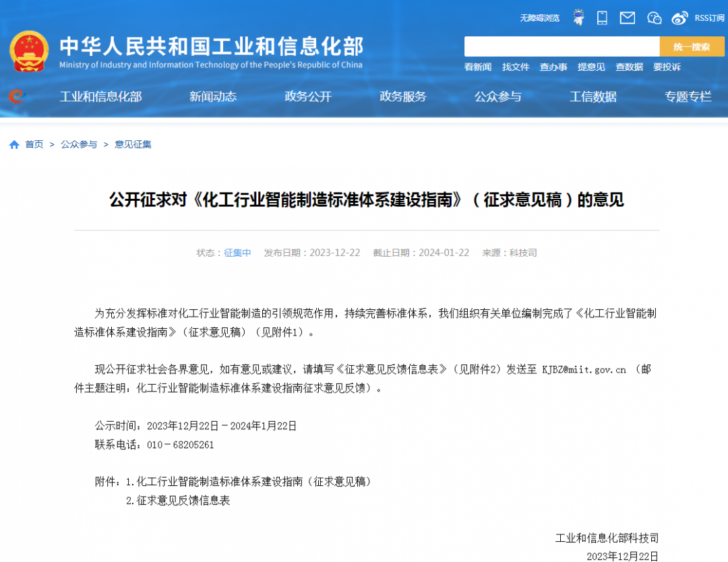Open the WeChat icon
This screenshot has width=728, height=562.
[x=654, y=18]
